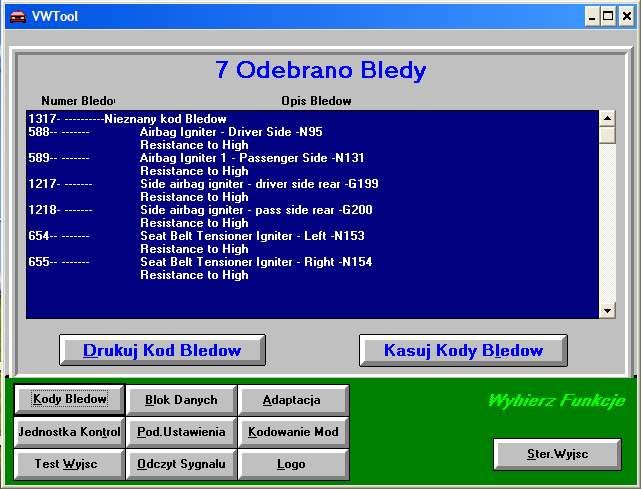
Task: Open the Adaptacja function
Action: (293, 400)
